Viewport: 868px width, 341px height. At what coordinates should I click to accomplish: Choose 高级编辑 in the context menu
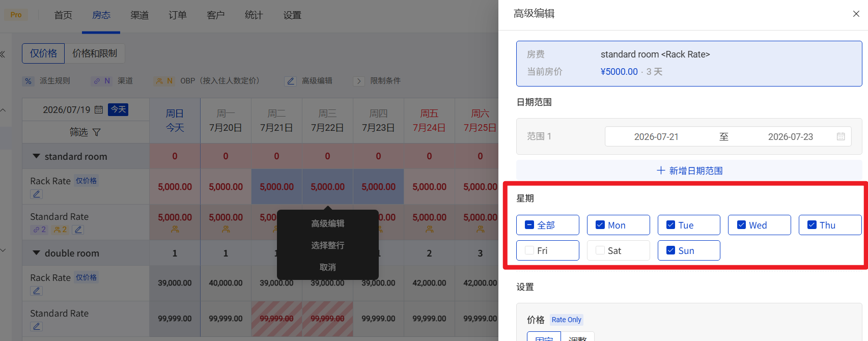click(x=328, y=223)
